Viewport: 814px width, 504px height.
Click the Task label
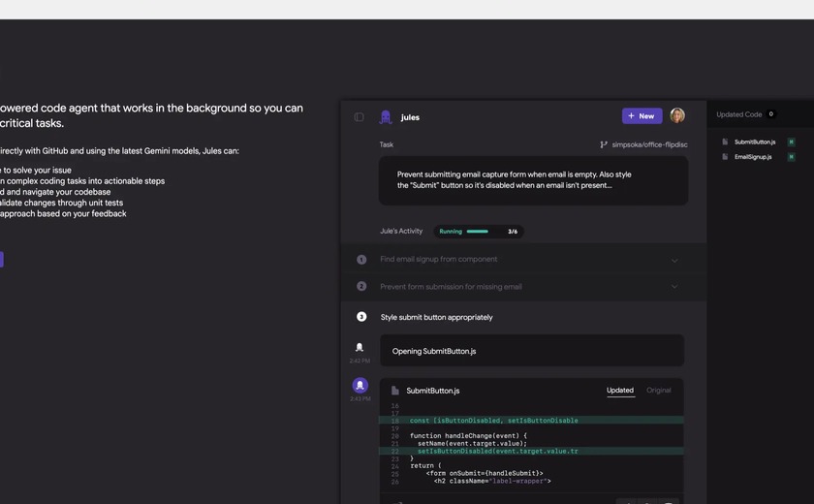pyautogui.click(x=387, y=144)
